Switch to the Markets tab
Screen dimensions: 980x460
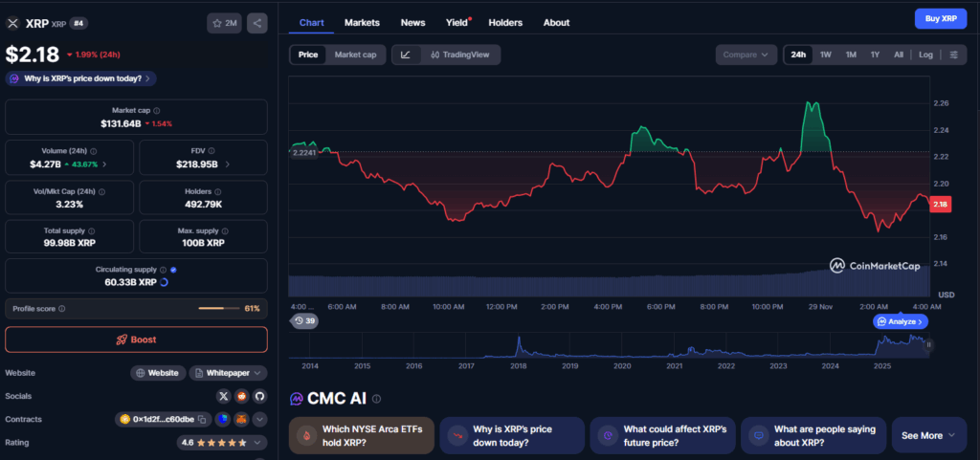362,22
